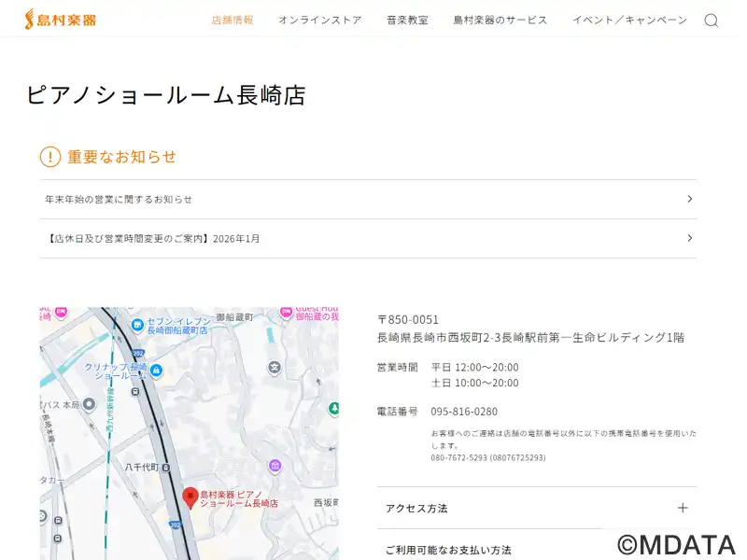Screen dimensions: 747x560
Task: Open the 店舗情報 menu item
Action: tap(233, 21)
